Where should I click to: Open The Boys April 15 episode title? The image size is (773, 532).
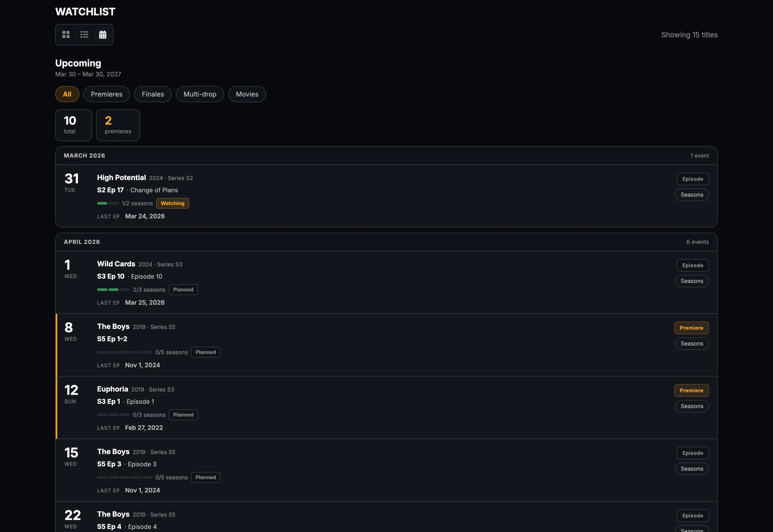pyautogui.click(x=113, y=452)
